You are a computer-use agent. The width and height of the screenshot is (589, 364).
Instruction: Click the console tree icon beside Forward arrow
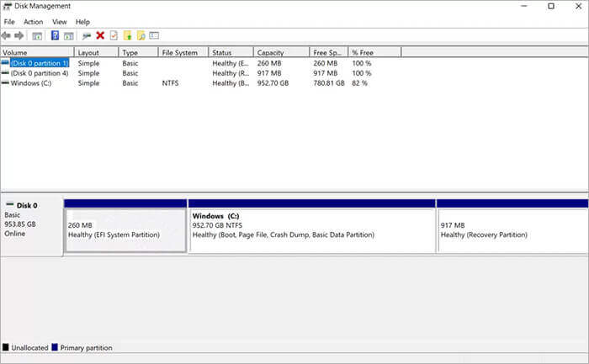[37, 35]
